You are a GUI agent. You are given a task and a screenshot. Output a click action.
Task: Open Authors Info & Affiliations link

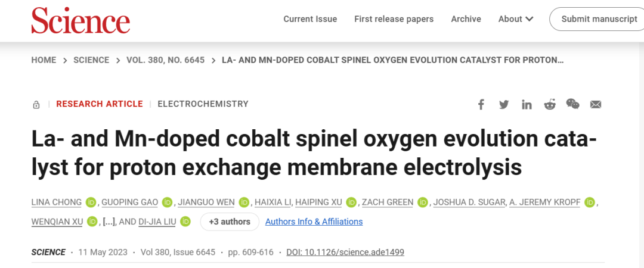click(314, 222)
